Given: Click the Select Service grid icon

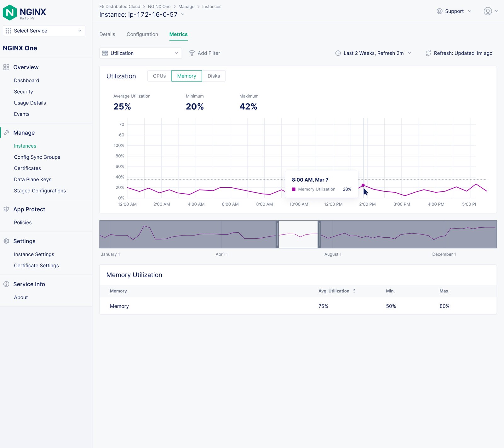Looking at the screenshot, I should pyautogui.click(x=9, y=31).
